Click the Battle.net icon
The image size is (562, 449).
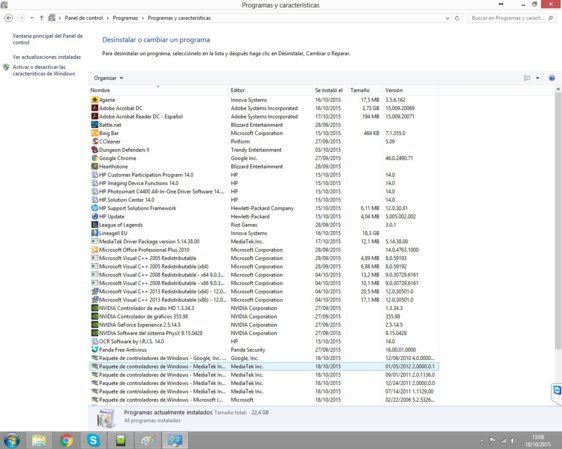(95, 125)
